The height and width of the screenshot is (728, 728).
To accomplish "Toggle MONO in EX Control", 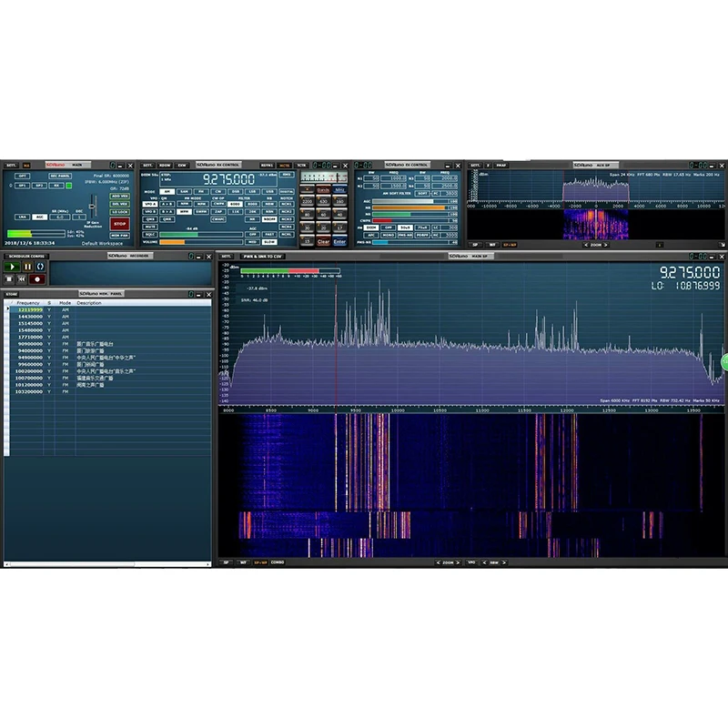I will click(388, 235).
